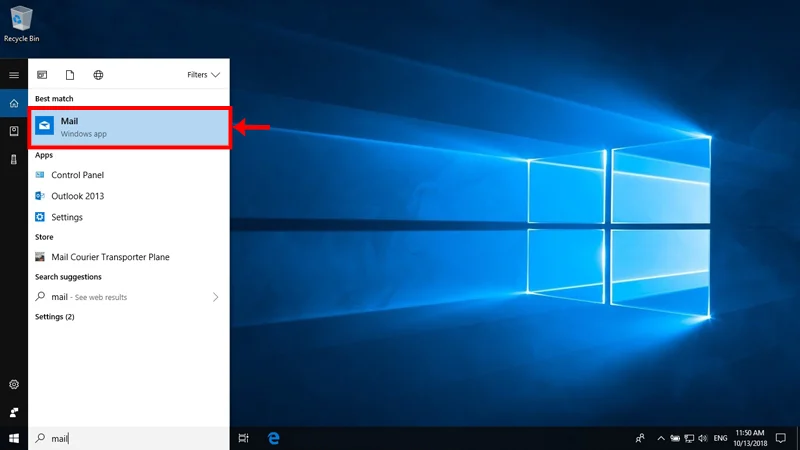Open Outlook 2013 from Apps results
This screenshot has width=800, height=450.
coord(129,196)
